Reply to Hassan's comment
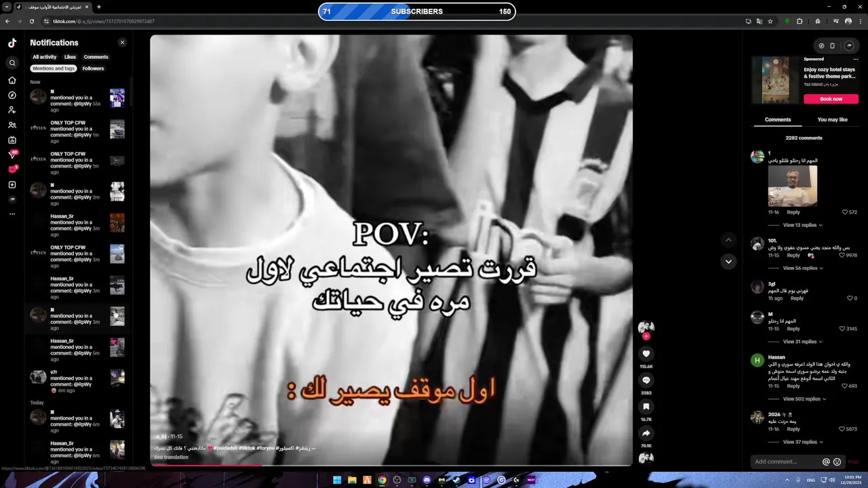Screen dimensions: 868x488 point(793,386)
